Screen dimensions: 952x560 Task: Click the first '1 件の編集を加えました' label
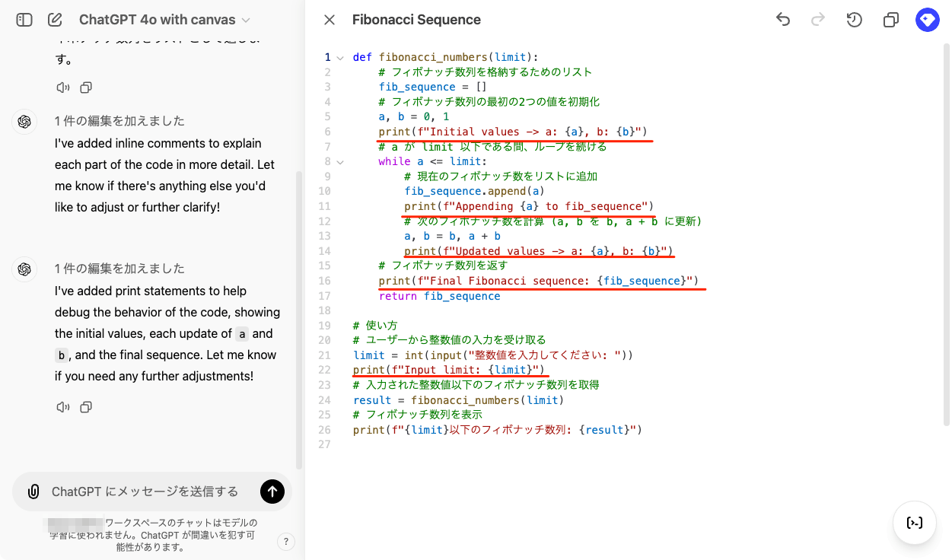click(119, 121)
